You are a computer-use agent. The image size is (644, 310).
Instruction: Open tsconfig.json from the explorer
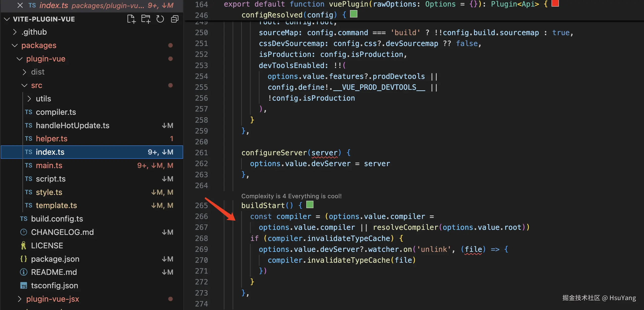[x=54, y=285]
